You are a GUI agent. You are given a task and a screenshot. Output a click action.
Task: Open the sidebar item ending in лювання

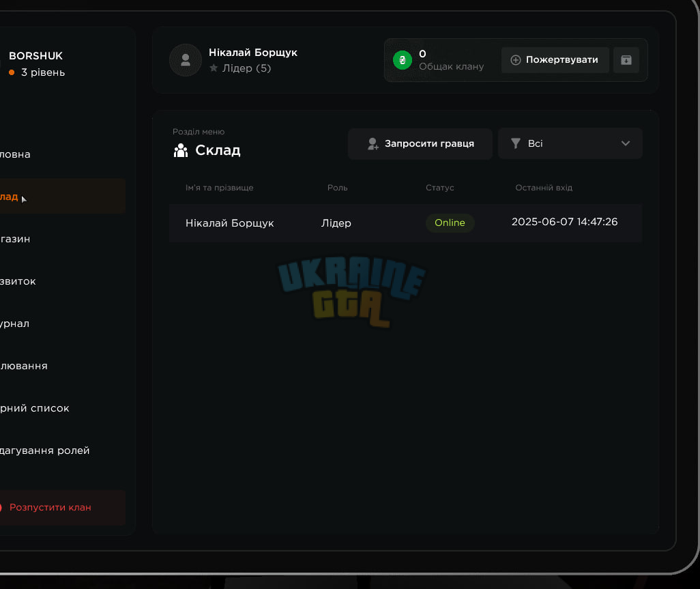(x=24, y=367)
